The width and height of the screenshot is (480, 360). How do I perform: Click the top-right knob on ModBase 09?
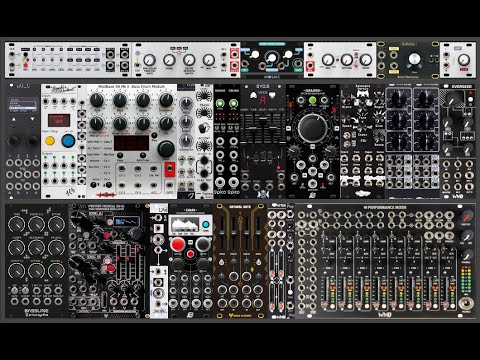166,100
